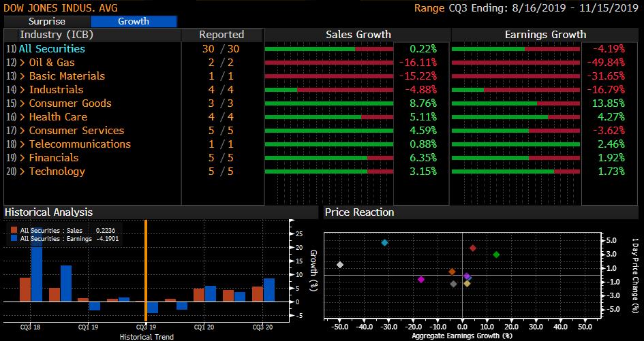Select the Growth tab

click(134, 21)
